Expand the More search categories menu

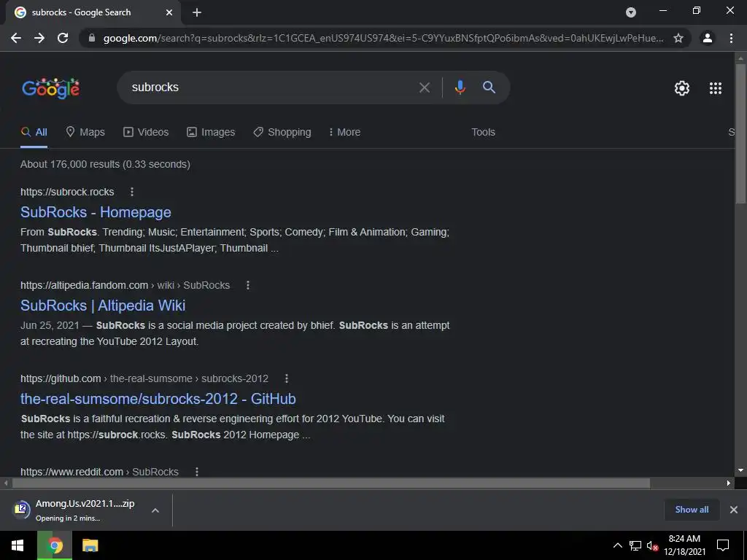coord(344,133)
